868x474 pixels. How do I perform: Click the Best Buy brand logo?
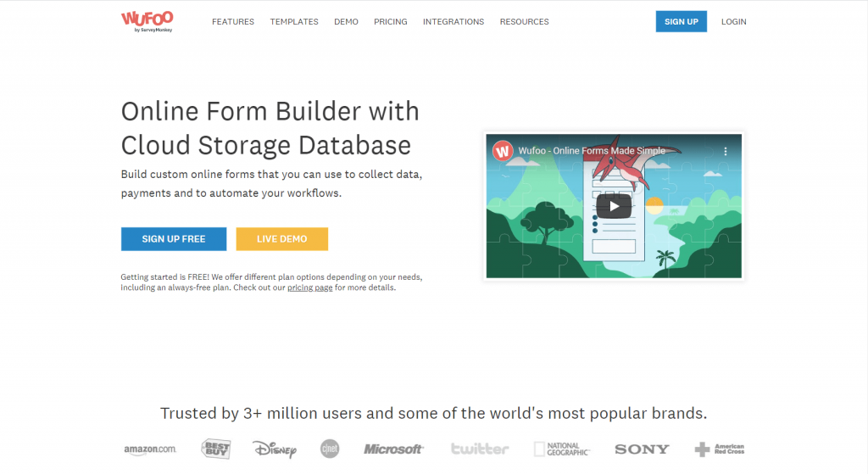pos(216,449)
